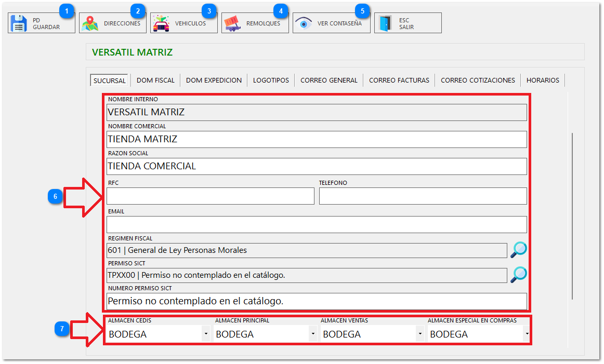Click the vertical scrollbar of the form

572,215
